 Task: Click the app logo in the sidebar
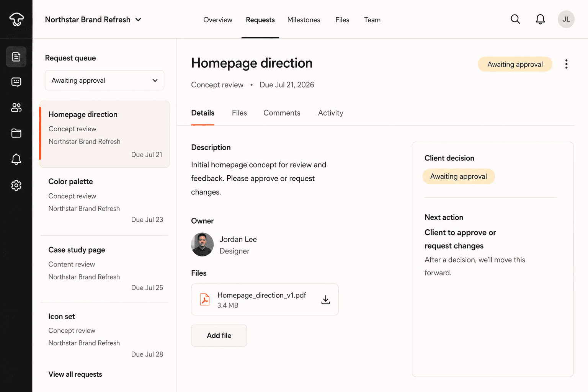16,19
